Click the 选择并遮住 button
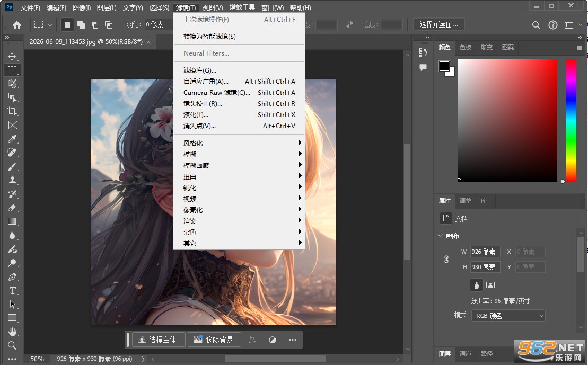588x366 pixels. (439, 25)
